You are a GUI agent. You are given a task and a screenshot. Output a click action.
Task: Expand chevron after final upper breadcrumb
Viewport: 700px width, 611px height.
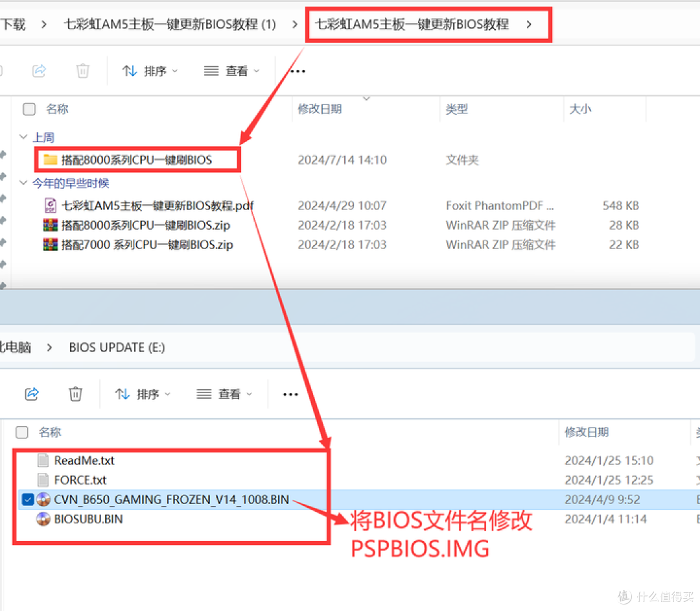(529, 24)
